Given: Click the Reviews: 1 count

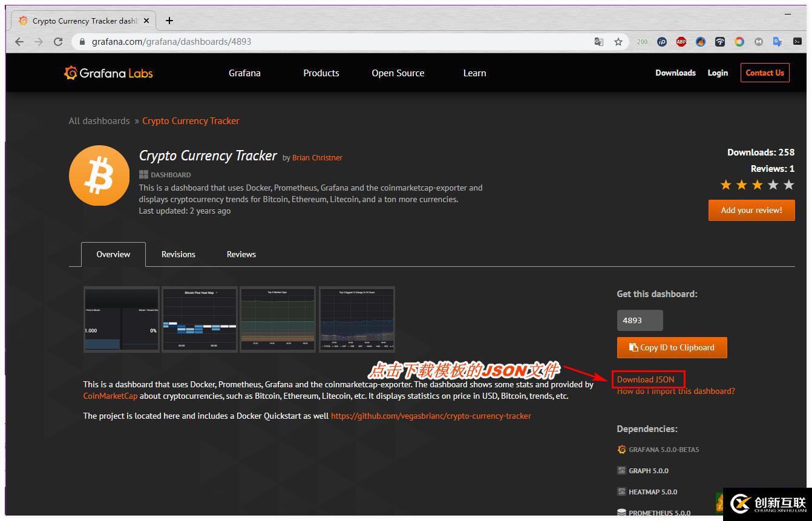Looking at the screenshot, I should pos(773,169).
